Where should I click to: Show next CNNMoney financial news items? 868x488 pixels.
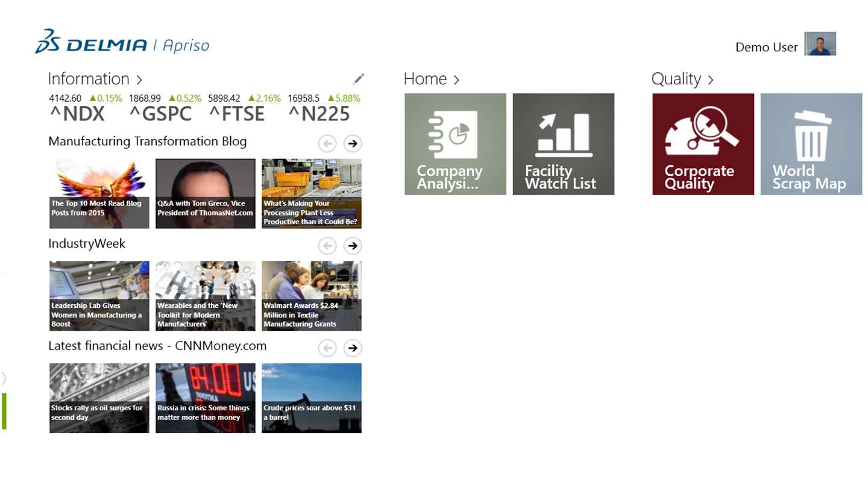353,348
